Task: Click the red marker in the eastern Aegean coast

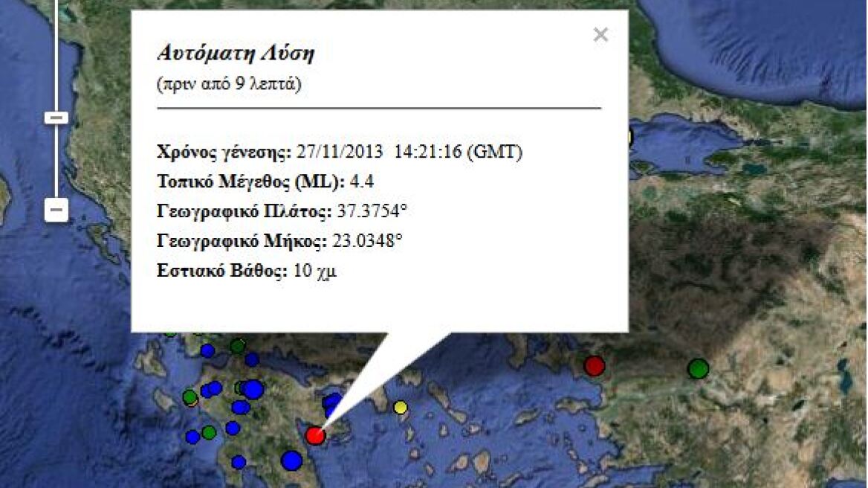Action: coord(595,365)
